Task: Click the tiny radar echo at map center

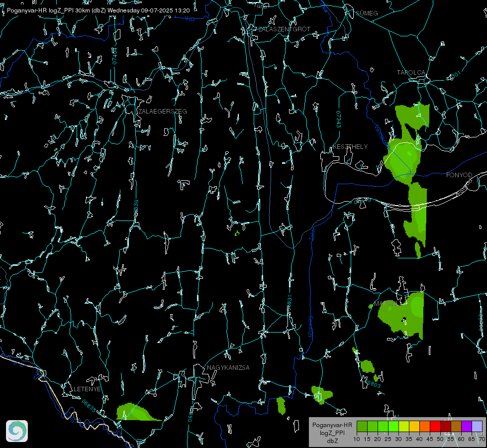Action: (237, 233)
